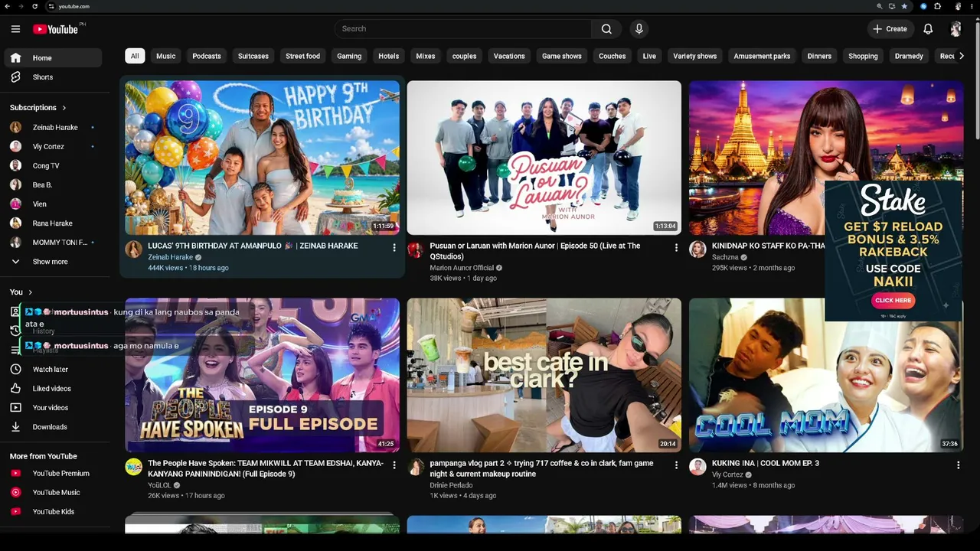Open the browser extensions puzzle icon
This screenshot has width=980, height=551.
938,6
